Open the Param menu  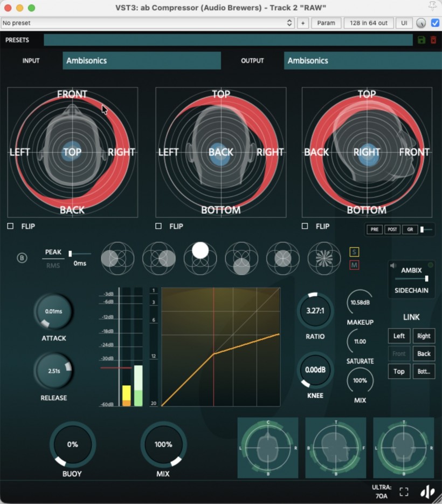(x=326, y=23)
